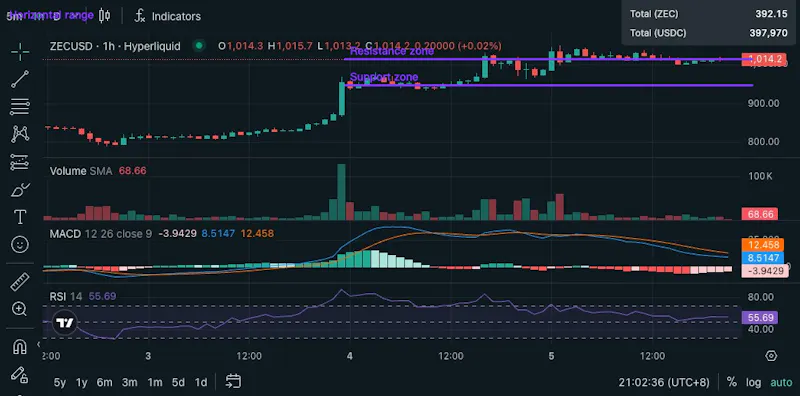The height and width of the screenshot is (396, 800).
Task: Open chart scale settings gear
Action: pos(771,356)
